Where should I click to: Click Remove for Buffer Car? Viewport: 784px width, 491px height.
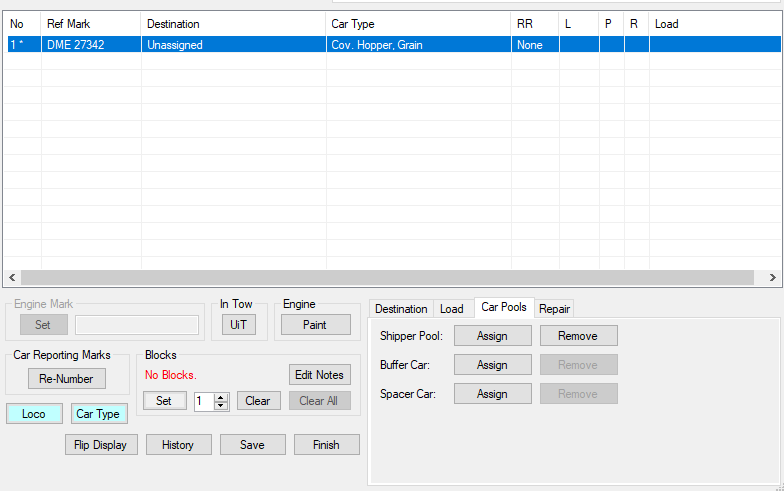pos(578,365)
